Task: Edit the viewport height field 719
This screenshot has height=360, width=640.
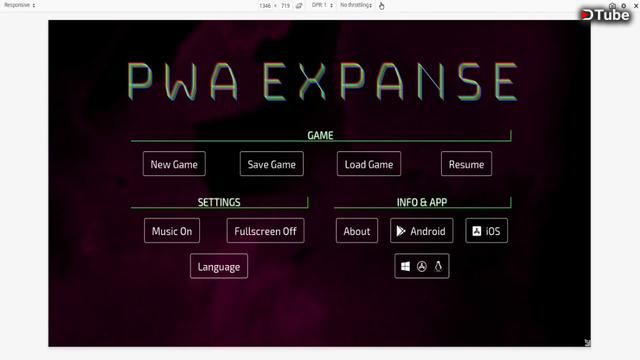Action: click(x=285, y=6)
